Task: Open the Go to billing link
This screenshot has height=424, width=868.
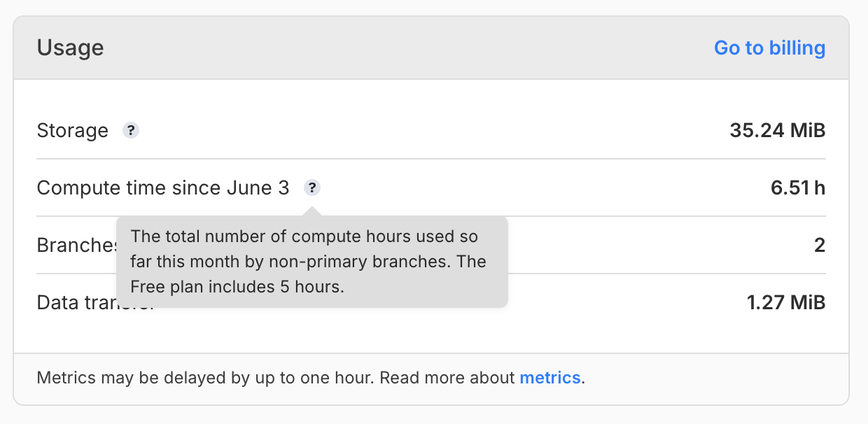Action: click(769, 48)
